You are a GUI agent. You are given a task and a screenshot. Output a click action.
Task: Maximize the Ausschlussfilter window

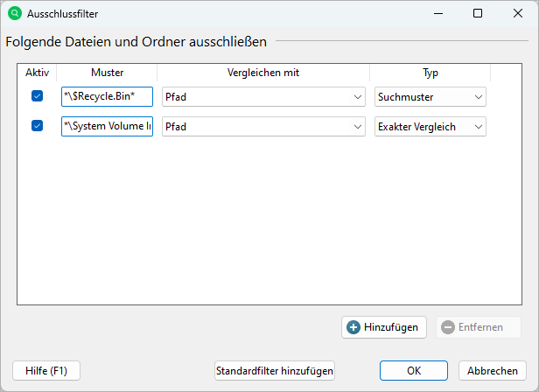click(x=478, y=13)
